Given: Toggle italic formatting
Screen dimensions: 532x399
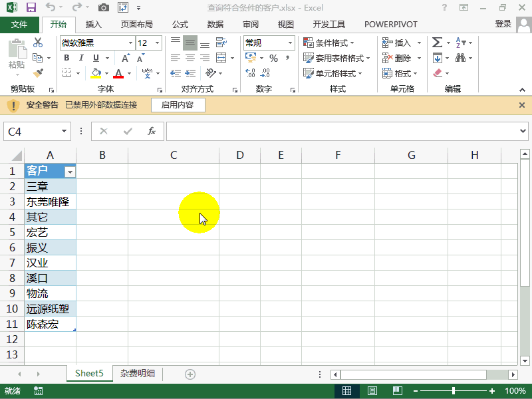Looking at the screenshot, I should tap(81, 58).
